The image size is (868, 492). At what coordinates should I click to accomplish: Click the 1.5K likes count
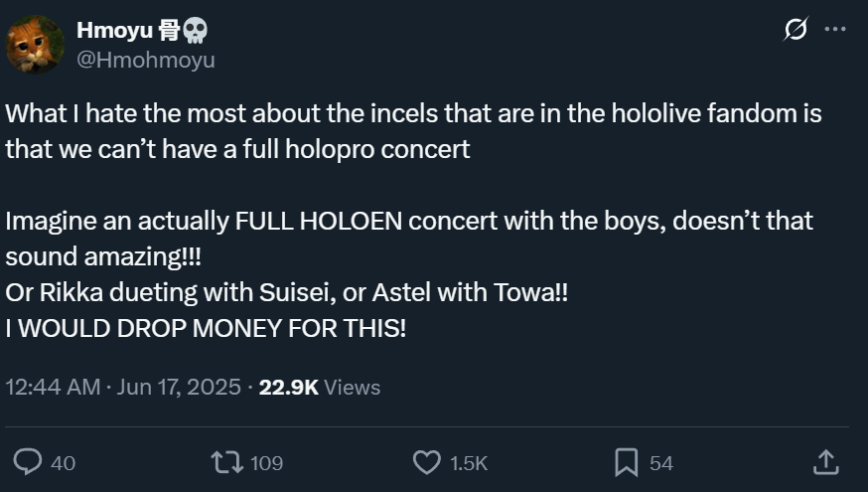[x=469, y=462]
